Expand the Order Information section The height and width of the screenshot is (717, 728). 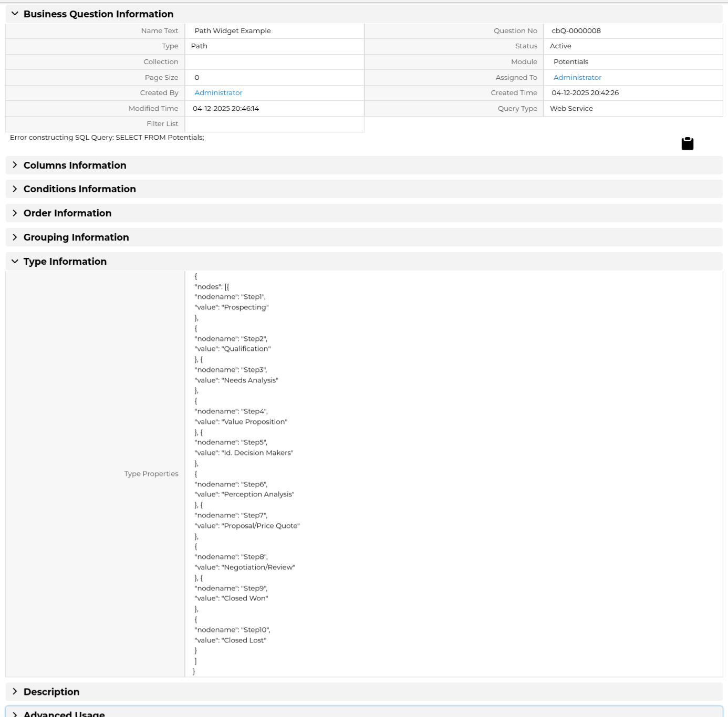(364, 213)
